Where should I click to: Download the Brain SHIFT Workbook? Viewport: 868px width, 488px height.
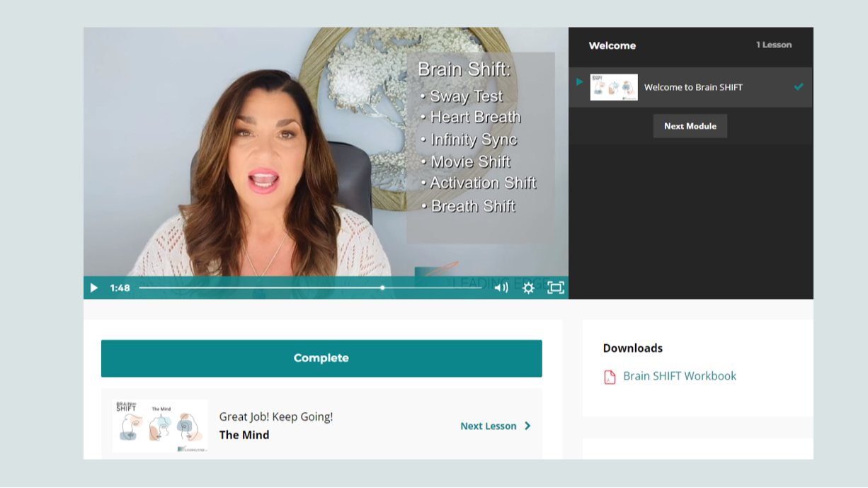(680, 376)
